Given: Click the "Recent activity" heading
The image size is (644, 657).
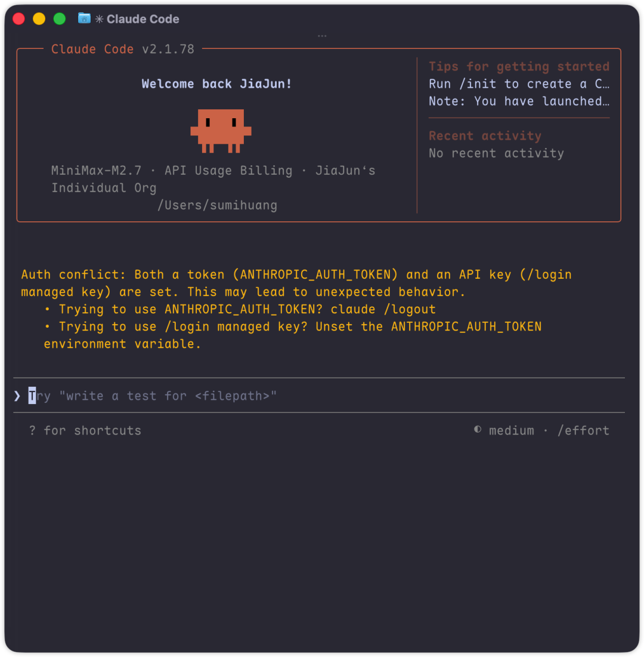Looking at the screenshot, I should (485, 135).
